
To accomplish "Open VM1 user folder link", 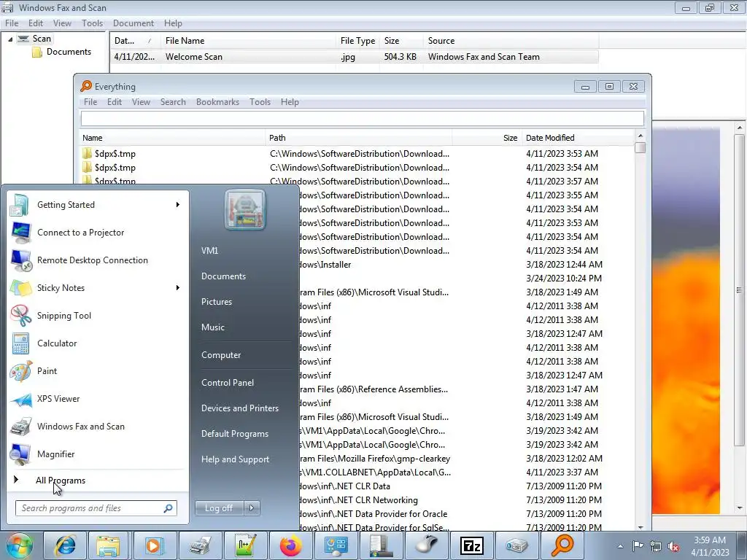I will pos(209,251).
